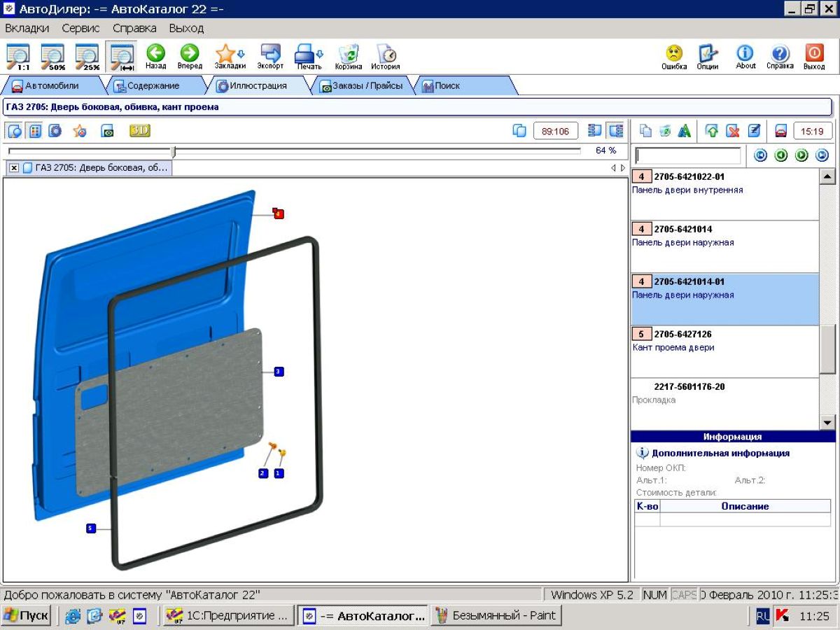Image resolution: width=840 pixels, height=630 pixels.
Task: Open Корзина (basket) from the toolbar
Action: tap(348, 56)
